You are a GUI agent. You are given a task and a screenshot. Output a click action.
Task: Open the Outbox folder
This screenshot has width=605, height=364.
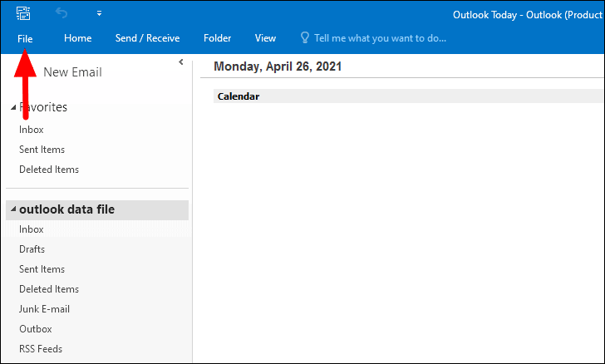click(x=36, y=329)
